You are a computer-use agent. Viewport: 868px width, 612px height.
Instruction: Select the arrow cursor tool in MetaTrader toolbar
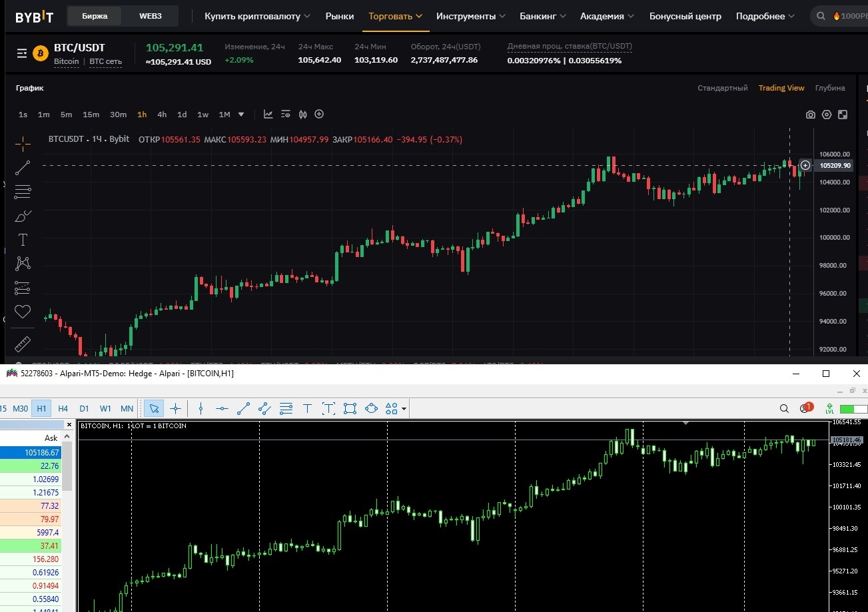(x=155, y=408)
